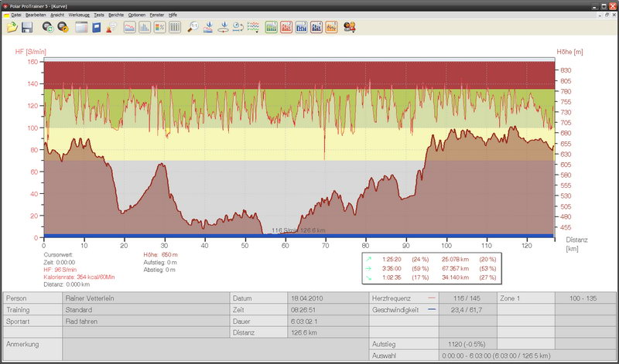Click the floppy disk save icon

pyautogui.click(x=27, y=27)
